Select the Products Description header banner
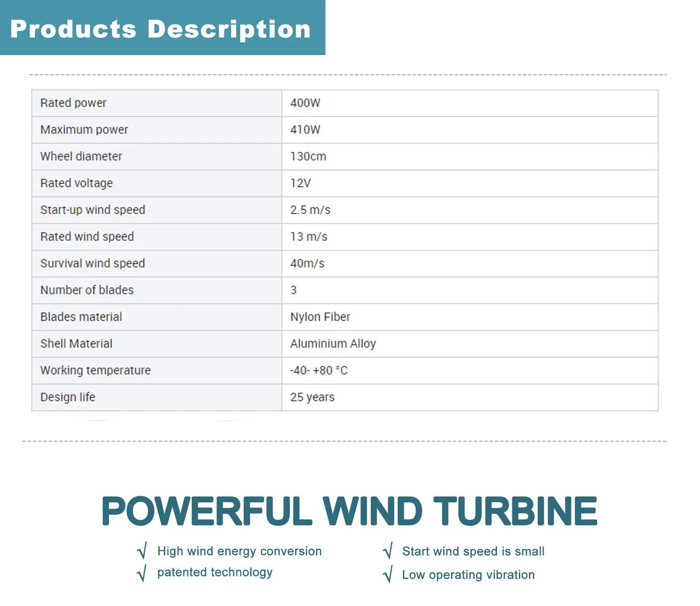The image size is (700, 606). point(162,28)
